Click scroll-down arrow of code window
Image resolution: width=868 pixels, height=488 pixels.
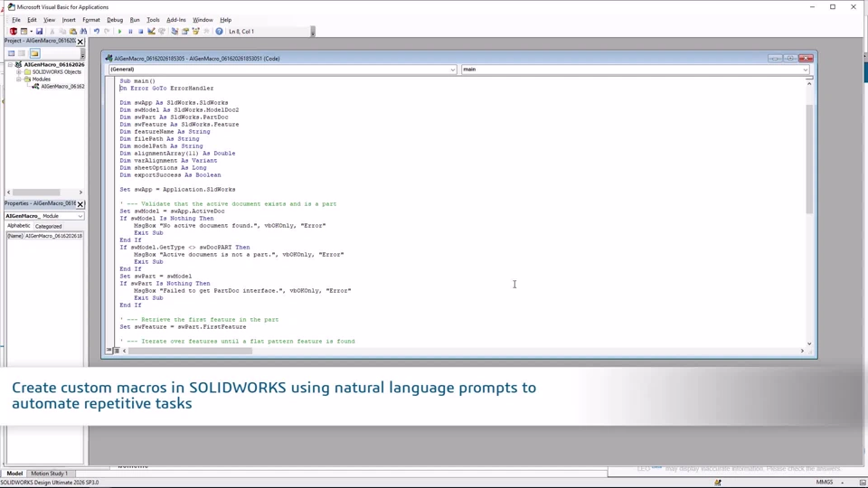point(808,343)
